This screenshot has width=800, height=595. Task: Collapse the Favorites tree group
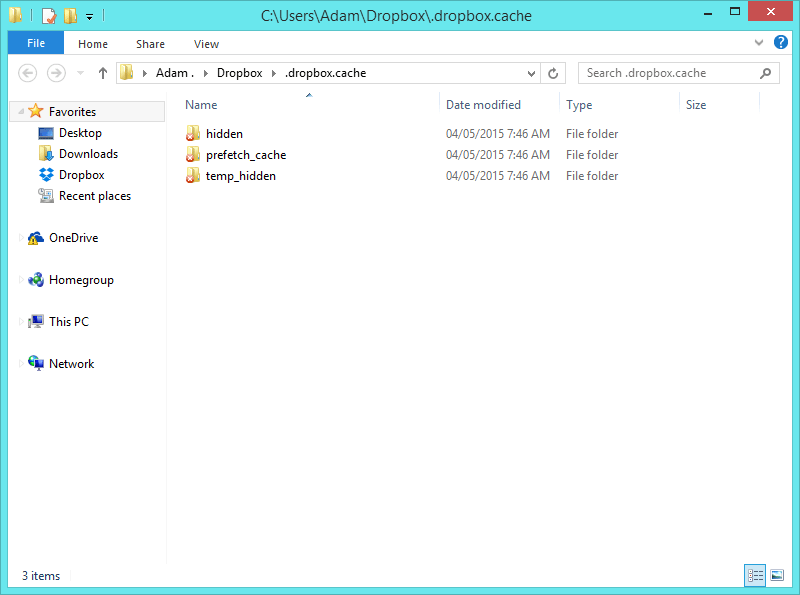(x=21, y=111)
